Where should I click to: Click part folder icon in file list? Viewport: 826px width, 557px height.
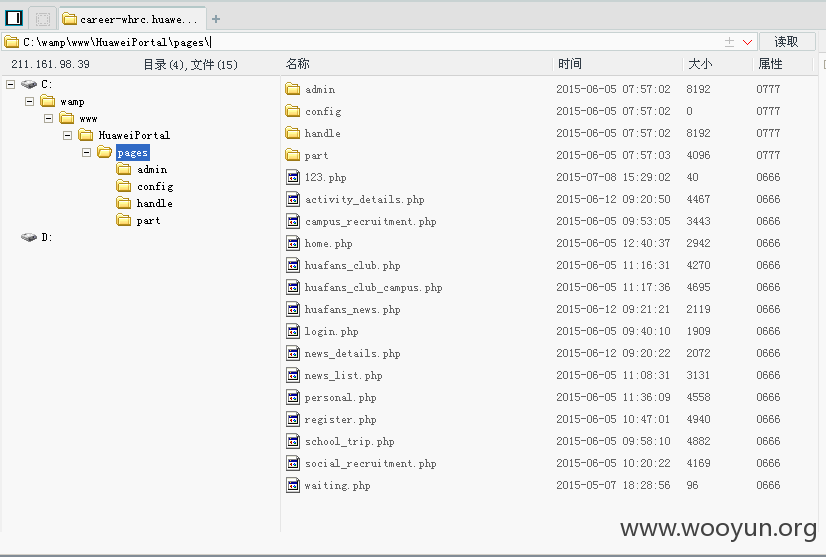[x=292, y=155]
